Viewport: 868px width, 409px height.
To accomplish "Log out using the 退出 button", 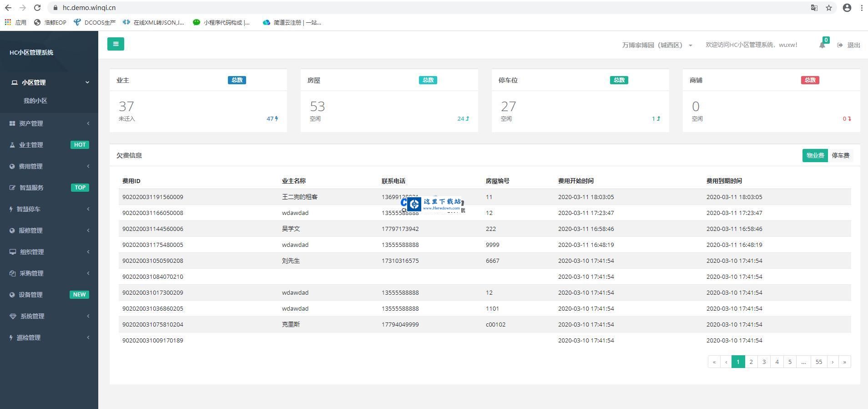I will [x=848, y=45].
